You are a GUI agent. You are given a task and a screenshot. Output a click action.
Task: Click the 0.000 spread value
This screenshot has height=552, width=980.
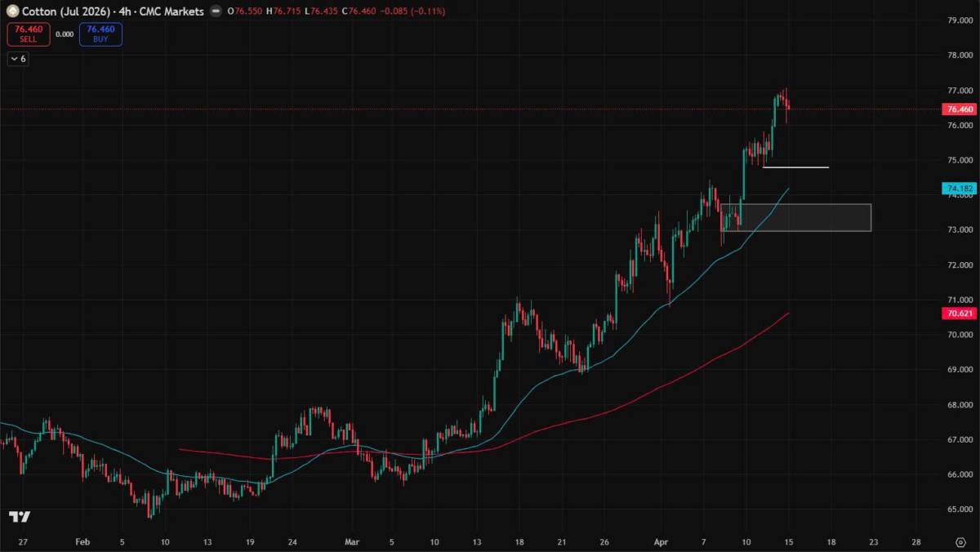click(x=65, y=34)
